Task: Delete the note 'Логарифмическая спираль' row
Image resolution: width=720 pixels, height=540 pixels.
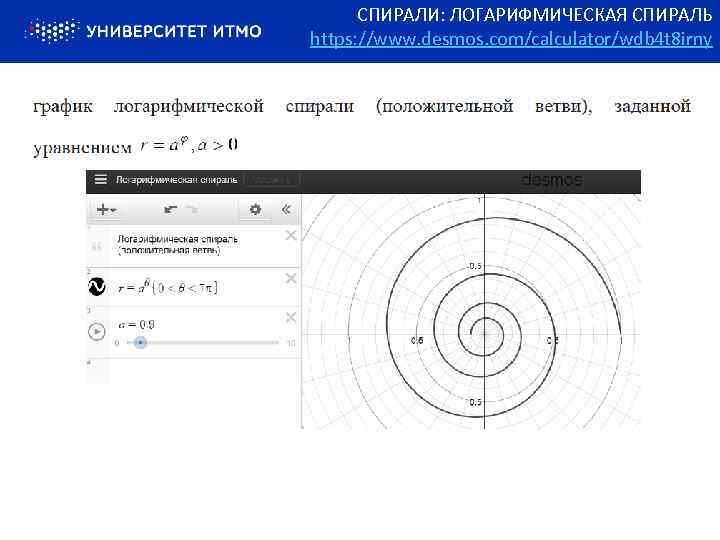Action: point(291,236)
